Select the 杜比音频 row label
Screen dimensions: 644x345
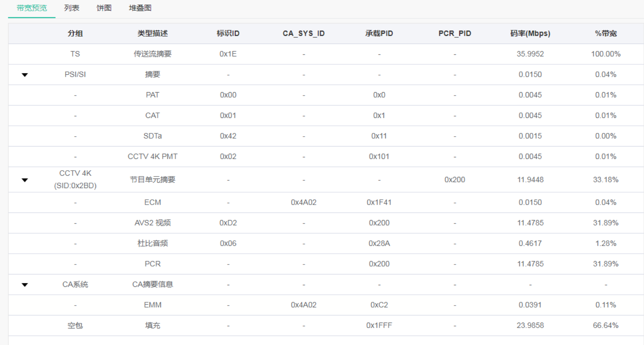click(x=153, y=243)
